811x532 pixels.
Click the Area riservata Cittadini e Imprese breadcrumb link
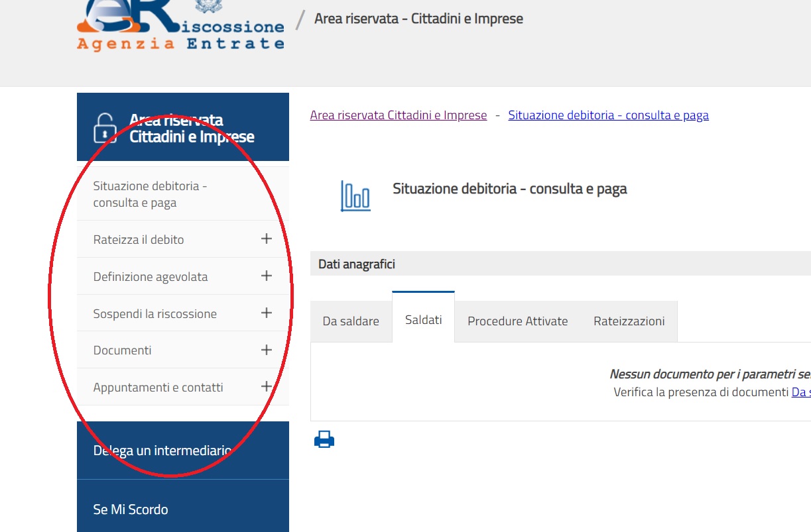398,115
